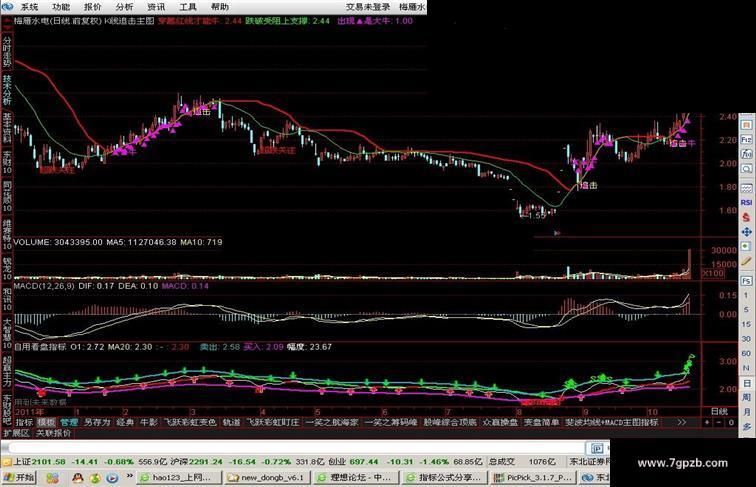Click the Fiz icon in right toolbar
The height and width of the screenshot is (487, 756).
746,139
